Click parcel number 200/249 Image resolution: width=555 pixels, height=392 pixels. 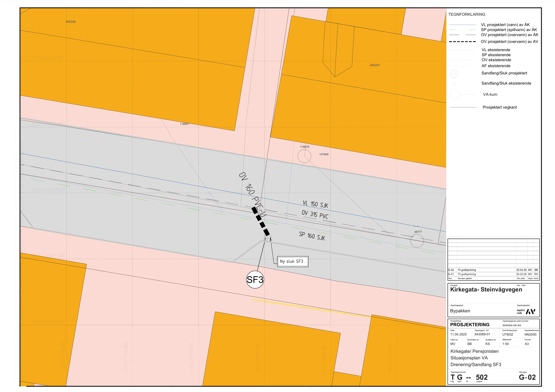(x=71, y=22)
